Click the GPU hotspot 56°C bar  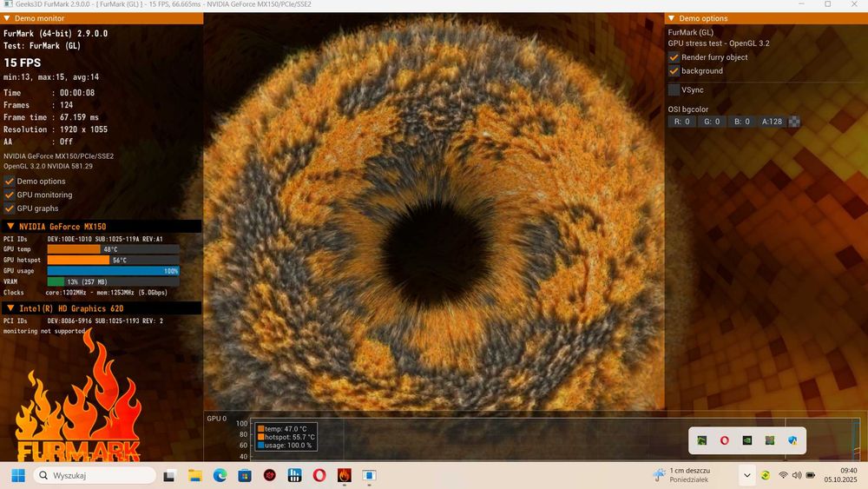[x=113, y=260]
